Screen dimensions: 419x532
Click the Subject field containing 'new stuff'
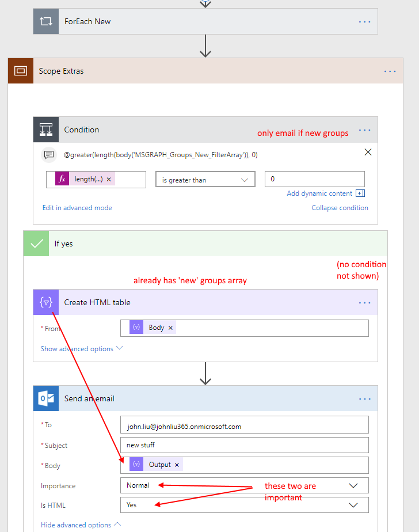point(244,445)
